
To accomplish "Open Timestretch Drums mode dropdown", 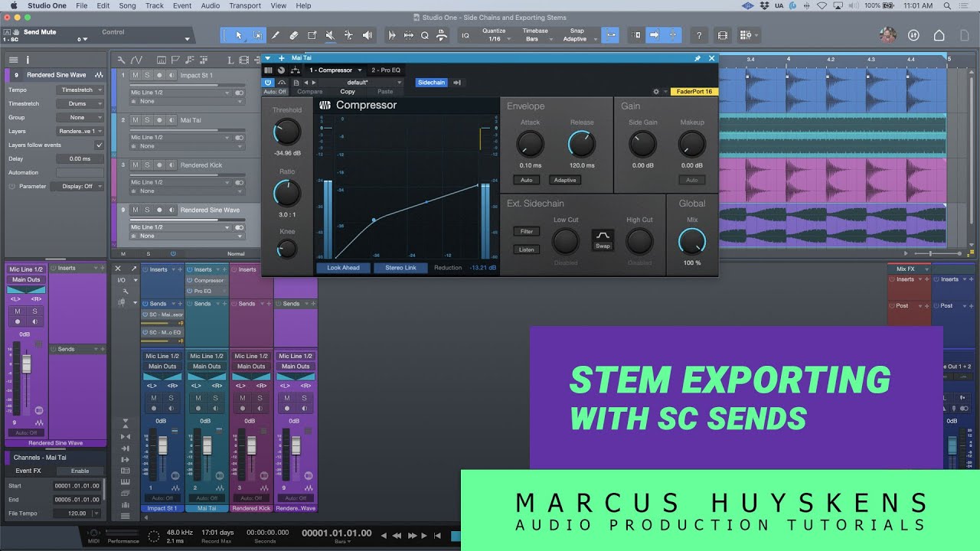I will 80,103.
